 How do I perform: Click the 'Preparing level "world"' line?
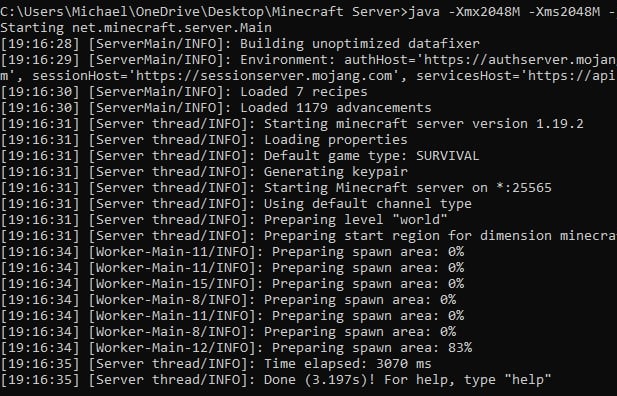point(224,220)
